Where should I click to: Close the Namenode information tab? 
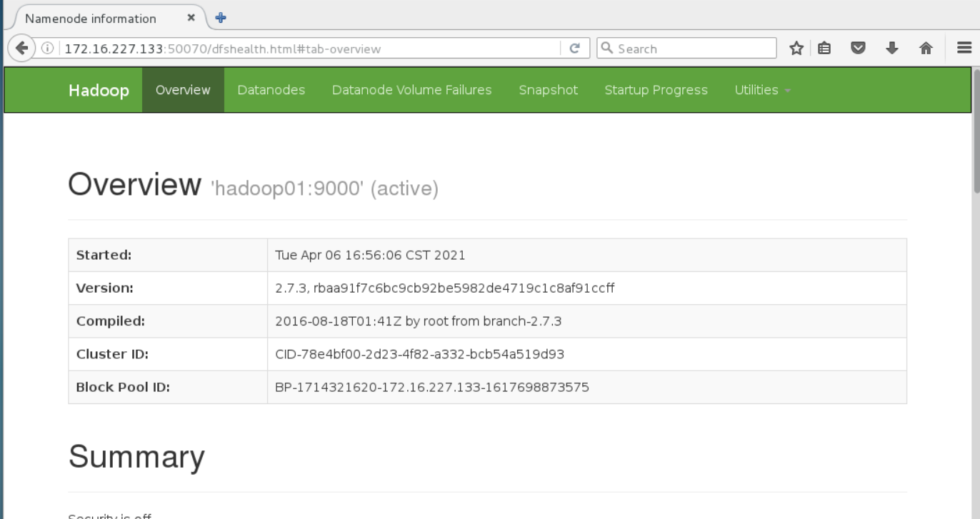(x=191, y=18)
